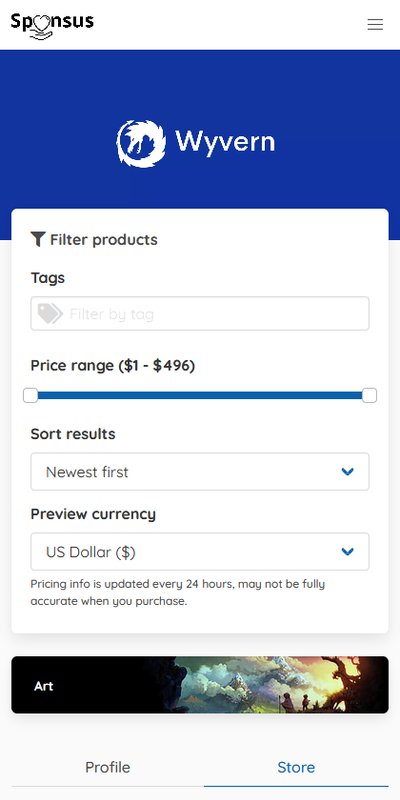Switch to the Profile tab
Viewport: 400px width, 800px height.
[x=108, y=767]
